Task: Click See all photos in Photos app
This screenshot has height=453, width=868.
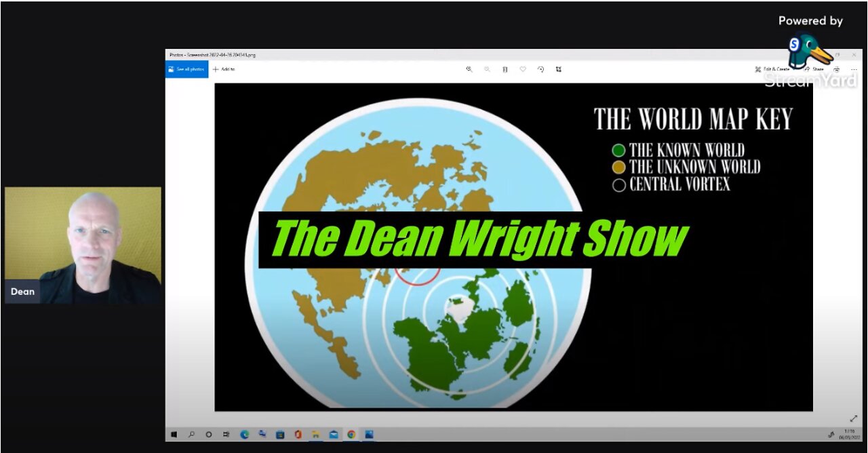Action: click(186, 69)
